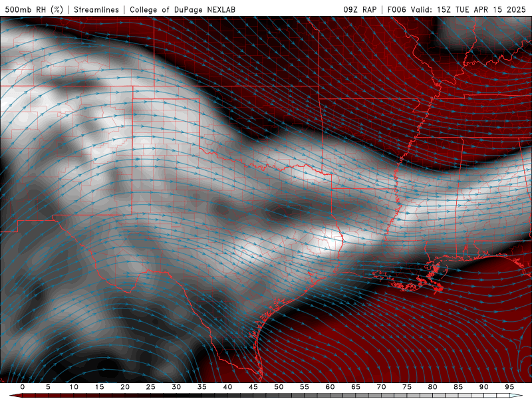This screenshot has height=399, width=532.
Task: Click the colorbar value "70"
Action: [x=381, y=387]
